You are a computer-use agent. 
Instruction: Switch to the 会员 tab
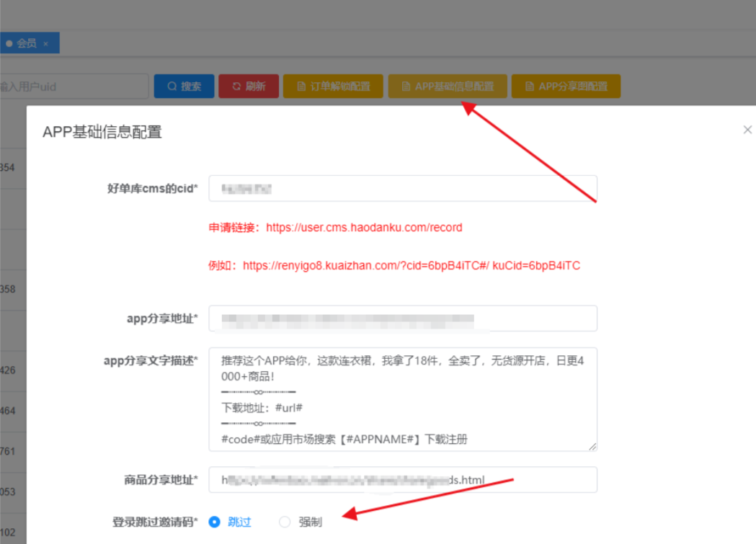(26, 44)
